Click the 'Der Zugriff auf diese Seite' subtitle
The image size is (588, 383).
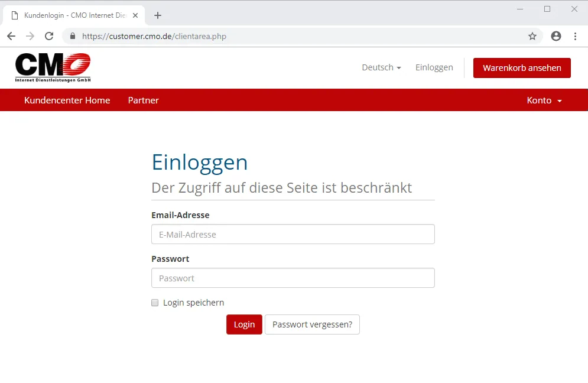[281, 187]
